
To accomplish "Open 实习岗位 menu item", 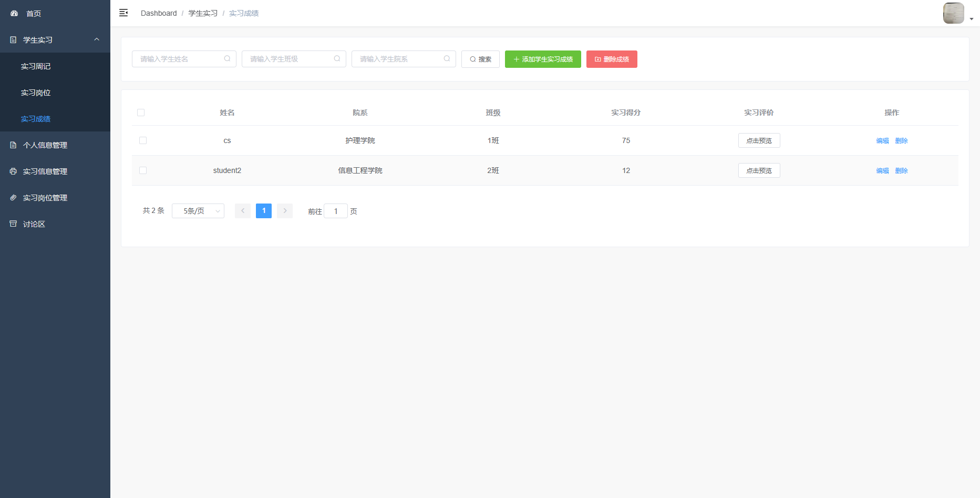I will (36, 93).
